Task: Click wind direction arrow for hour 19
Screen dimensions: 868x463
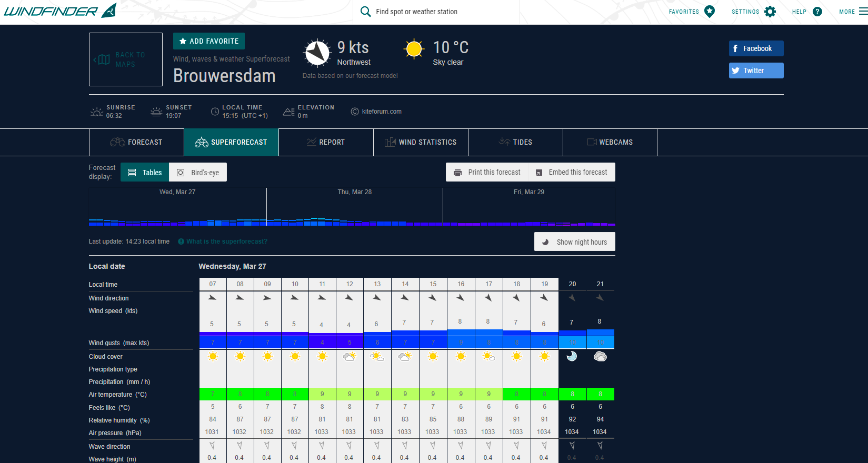Action: (544, 298)
